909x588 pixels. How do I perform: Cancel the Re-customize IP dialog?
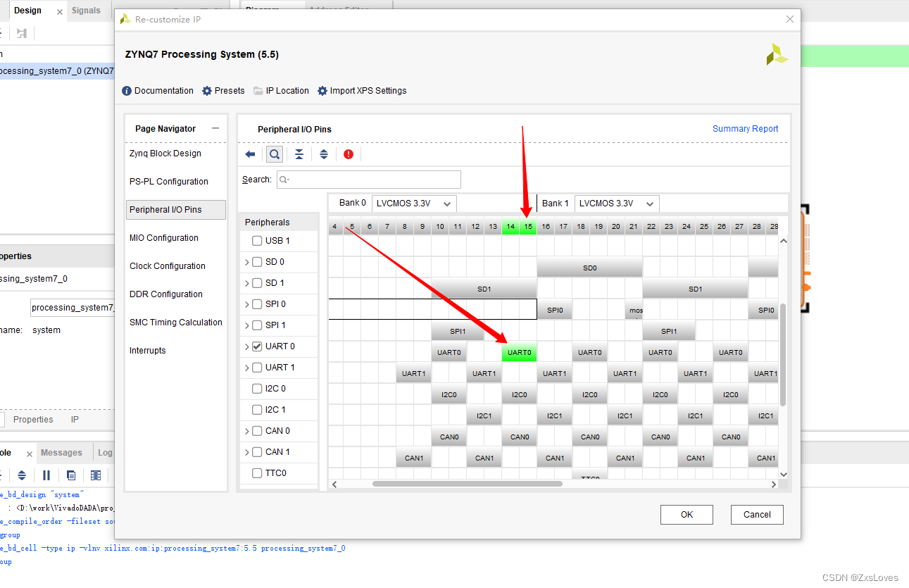pos(757,515)
